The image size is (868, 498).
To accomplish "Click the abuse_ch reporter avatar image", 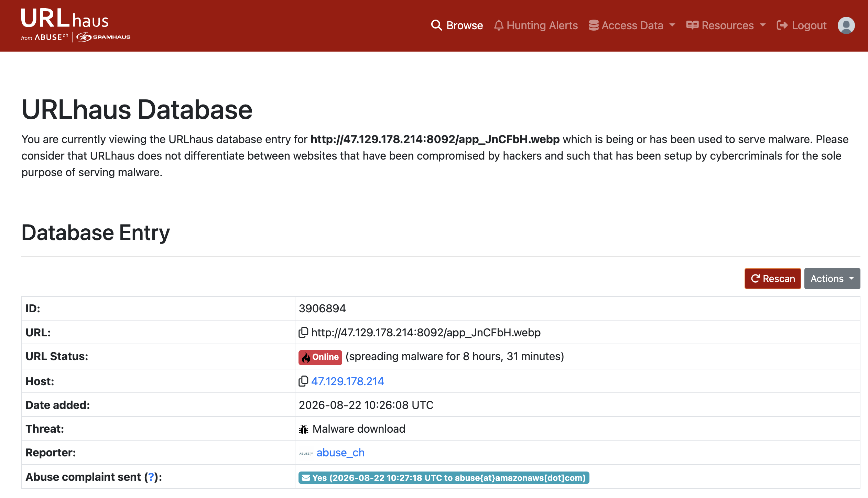I will click(306, 453).
